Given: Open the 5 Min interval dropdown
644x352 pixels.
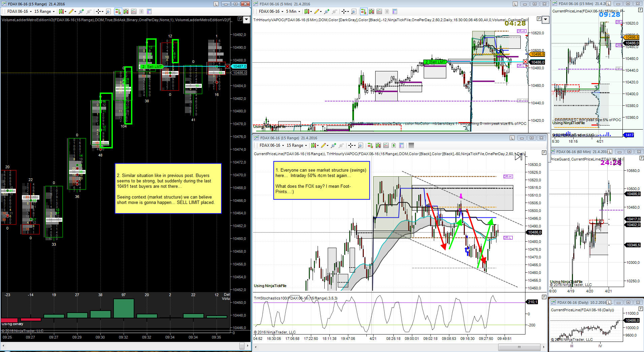Looking at the screenshot, I should [293, 11].
